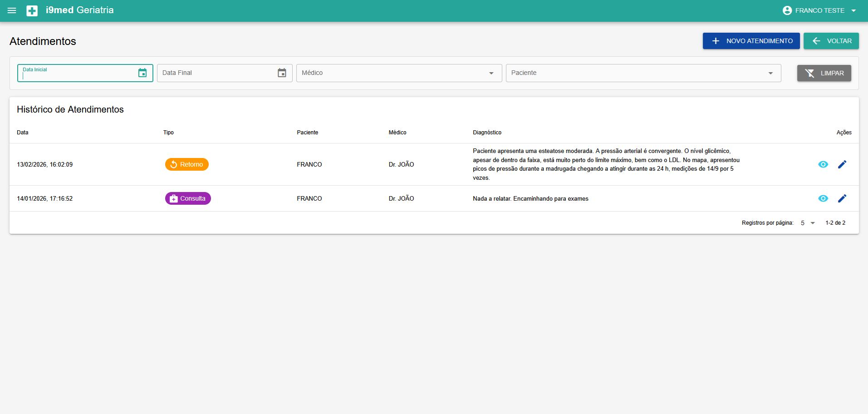Click the '1-2 de 2' pagination text
Viewport: 868px width, 414px height.
pyautogui.click(x=835, y=223)
